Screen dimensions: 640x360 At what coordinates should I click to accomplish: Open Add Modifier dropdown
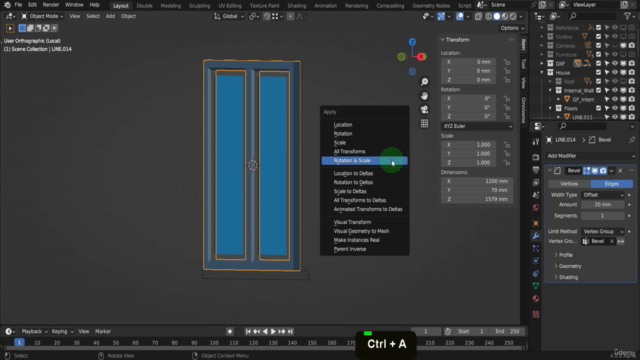click(x=590, y=156)
